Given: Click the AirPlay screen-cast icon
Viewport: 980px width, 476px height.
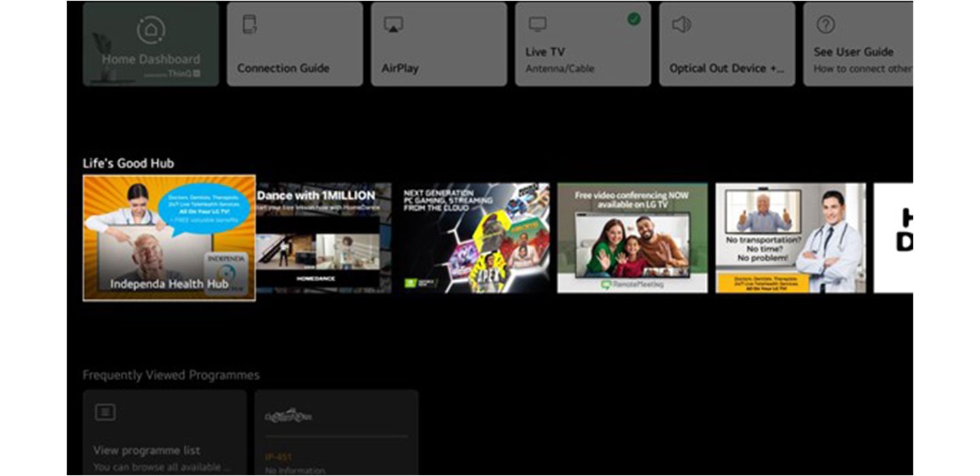Looking at the screenshot, I should [x=393, y=24].
